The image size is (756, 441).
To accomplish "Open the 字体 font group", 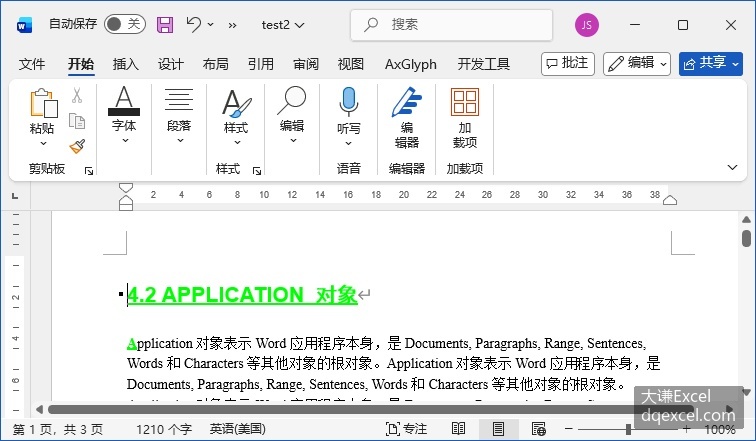I will tap(124, 116).
